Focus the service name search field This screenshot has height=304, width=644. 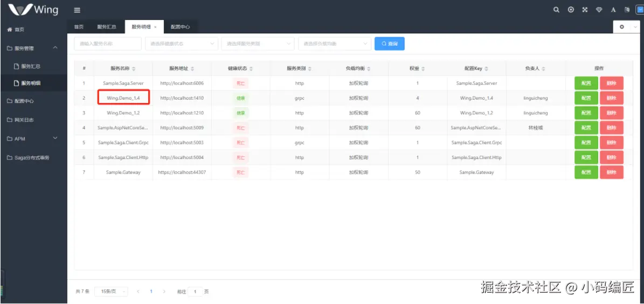tap(108, 44)
